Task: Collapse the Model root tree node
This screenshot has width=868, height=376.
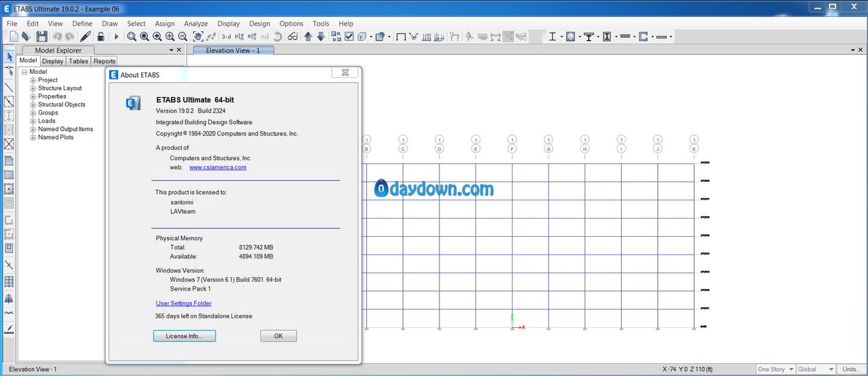Action: [x=24, y=72]
